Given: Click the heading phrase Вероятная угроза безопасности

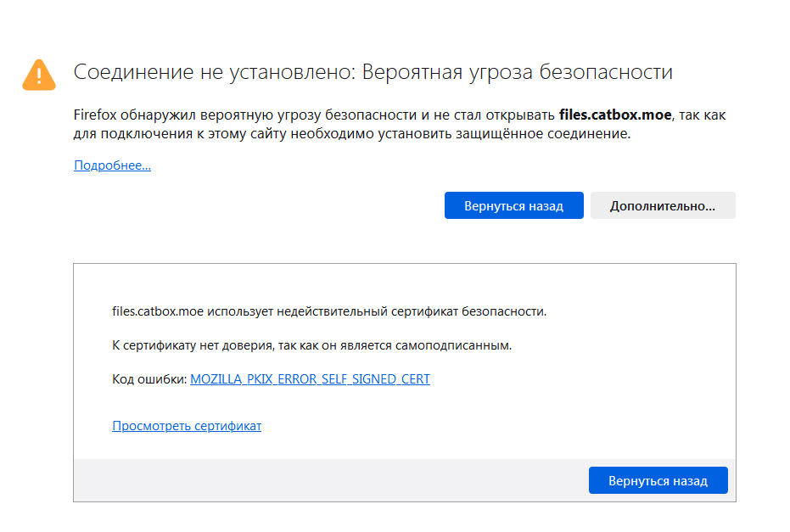Looking at the screenshot, I should [518, 72].
